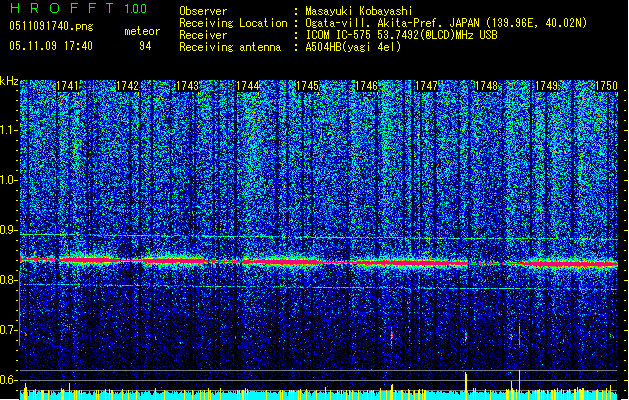Select the 1.1 frequency axis label
The width and height of the screenshot is (629, 400).
(x=9, y=130)
